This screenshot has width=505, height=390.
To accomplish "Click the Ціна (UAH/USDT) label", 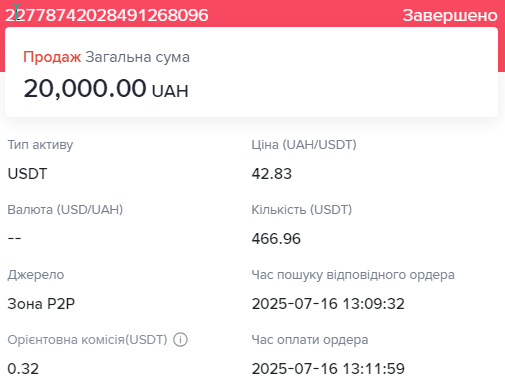I will 304,145.
